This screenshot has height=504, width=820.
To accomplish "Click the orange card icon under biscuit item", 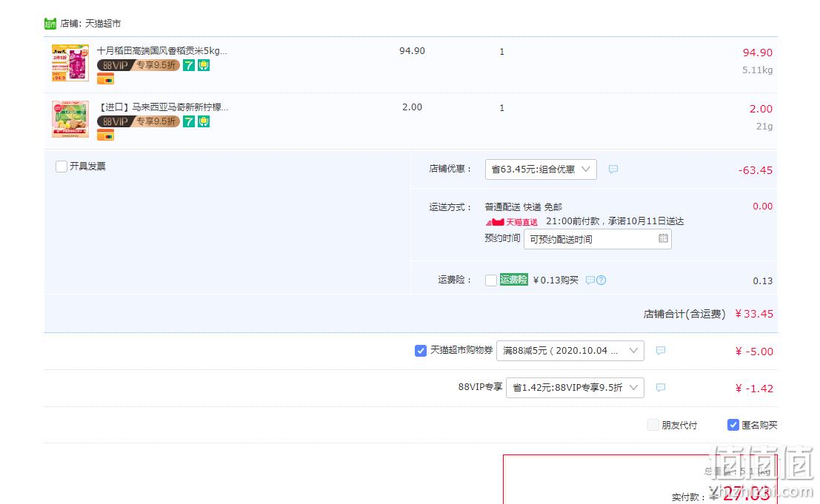I will [x=106, y=135].
